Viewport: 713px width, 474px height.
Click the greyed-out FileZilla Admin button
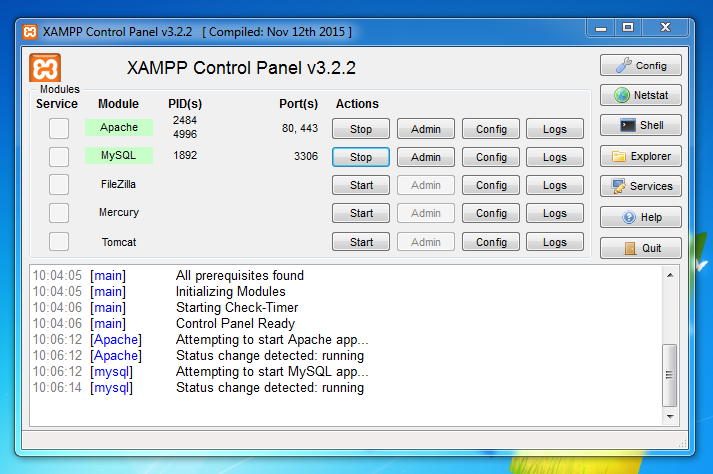[x=426, y=185]
